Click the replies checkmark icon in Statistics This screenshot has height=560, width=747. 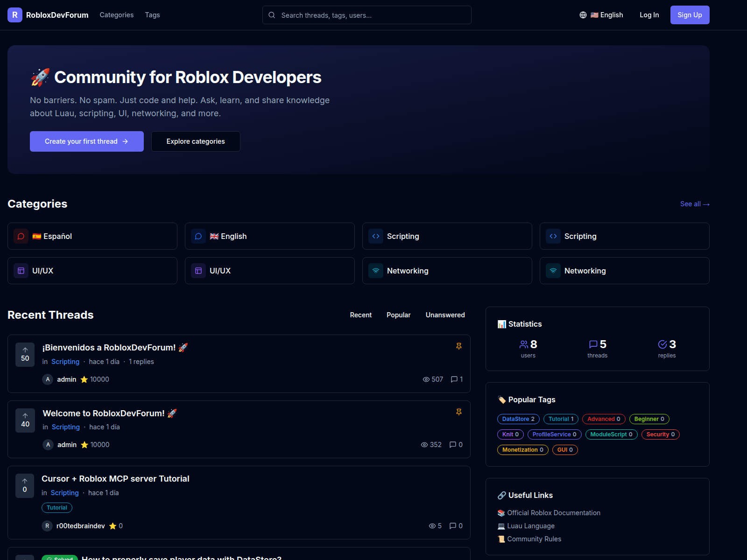point(662,344)
